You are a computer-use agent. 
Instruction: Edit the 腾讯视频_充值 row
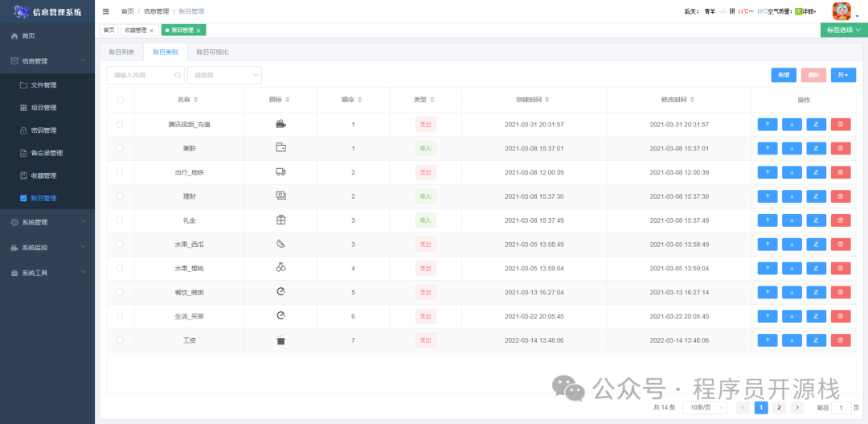pos(816,125)
